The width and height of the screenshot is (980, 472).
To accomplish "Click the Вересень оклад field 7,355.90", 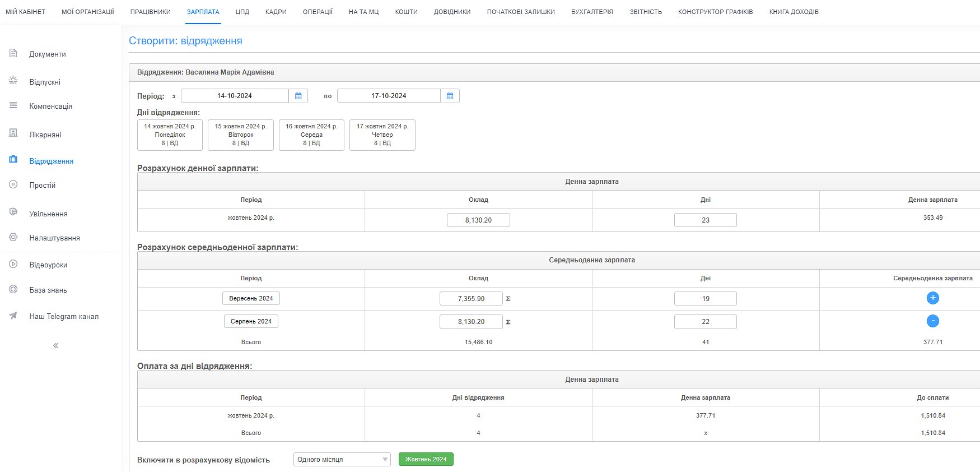I will tap(471, 299).
